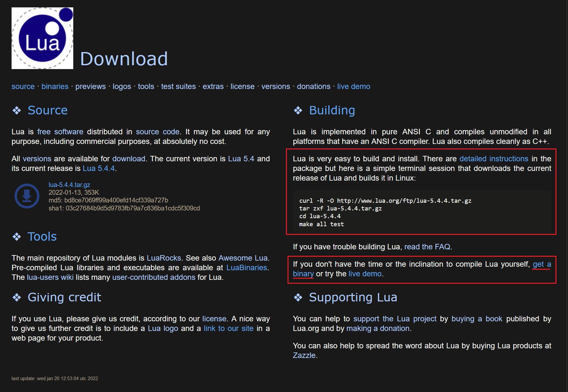Follow the 'get a binary' link
The width and height of the screenshot is (568, 392).
tap(542, 264)
